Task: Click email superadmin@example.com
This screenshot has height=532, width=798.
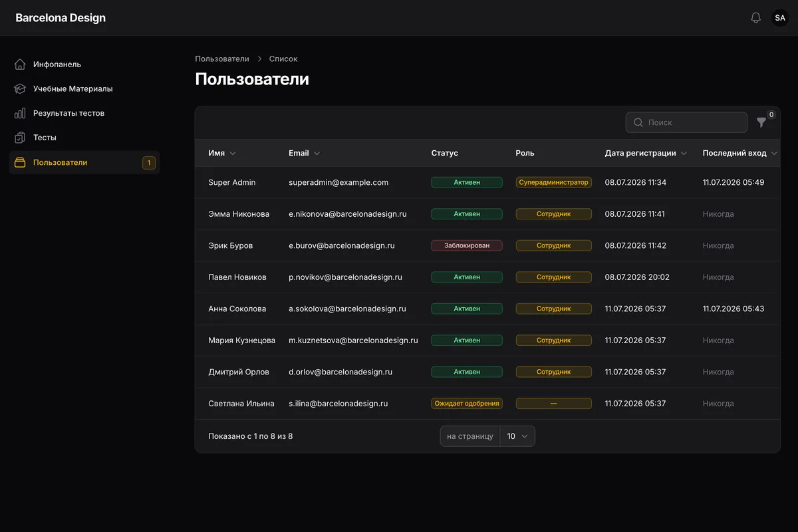Action: (338, 182)
